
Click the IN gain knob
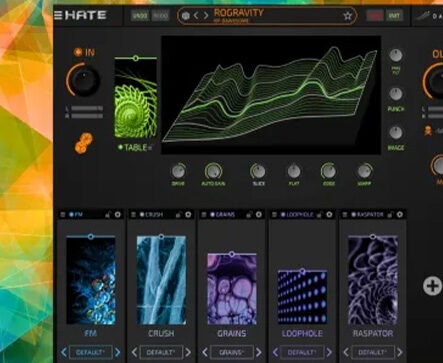click(84, 80)
